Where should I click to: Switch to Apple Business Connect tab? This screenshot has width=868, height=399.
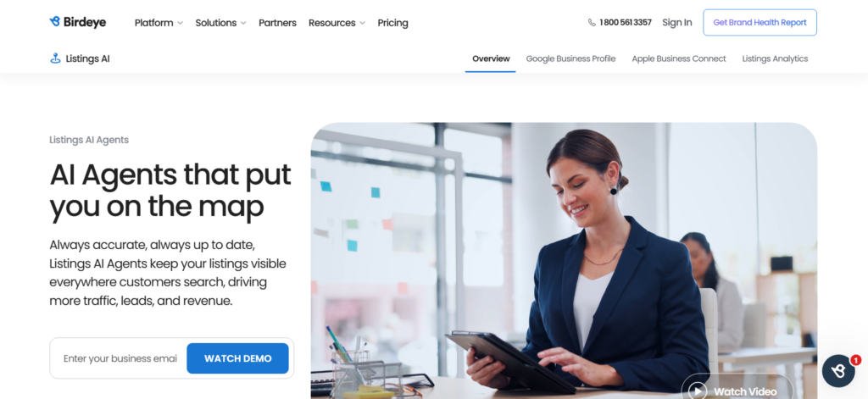tap(679, 58)
